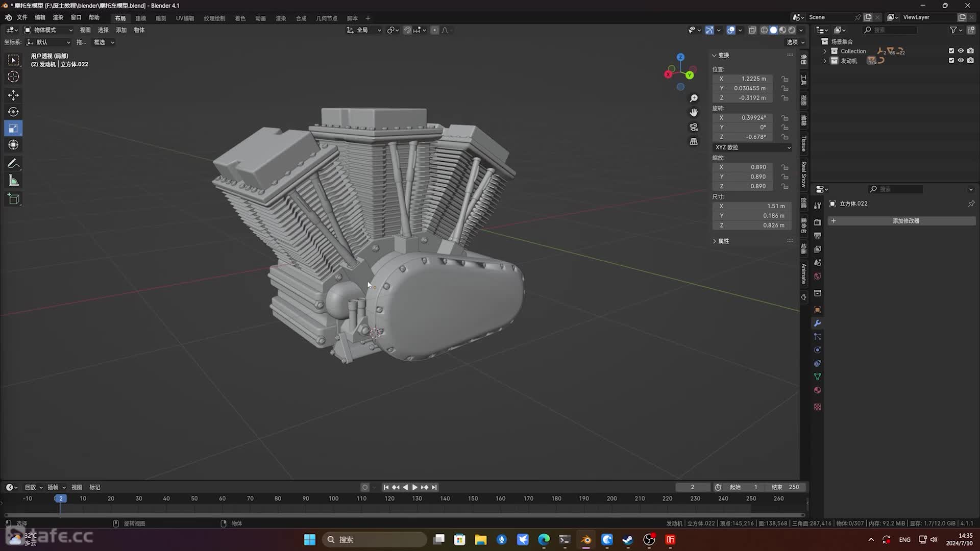The height and width of the screenshot is (551, 980).
Task: Disable 发动机 in renders camera icon
Action: point(970,60)
